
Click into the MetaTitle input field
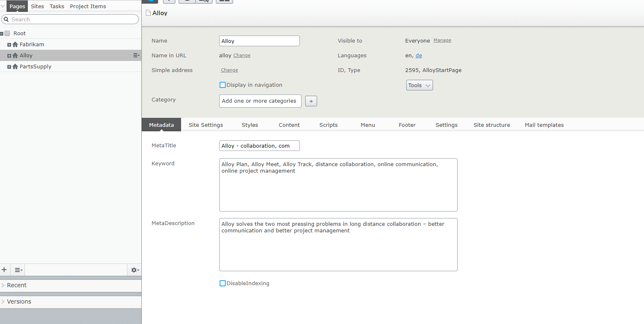coord(259,146)
